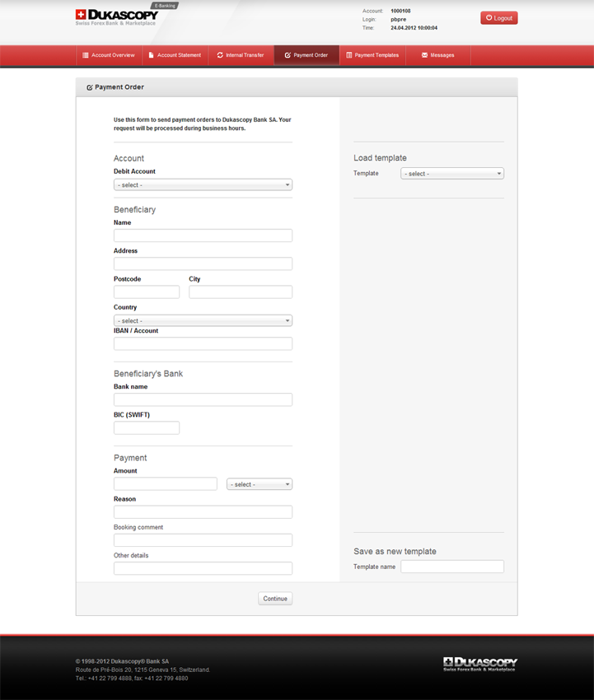The image size is (594, 700).
Task: Open the Messages tab
Action: (x=438, y=55)
